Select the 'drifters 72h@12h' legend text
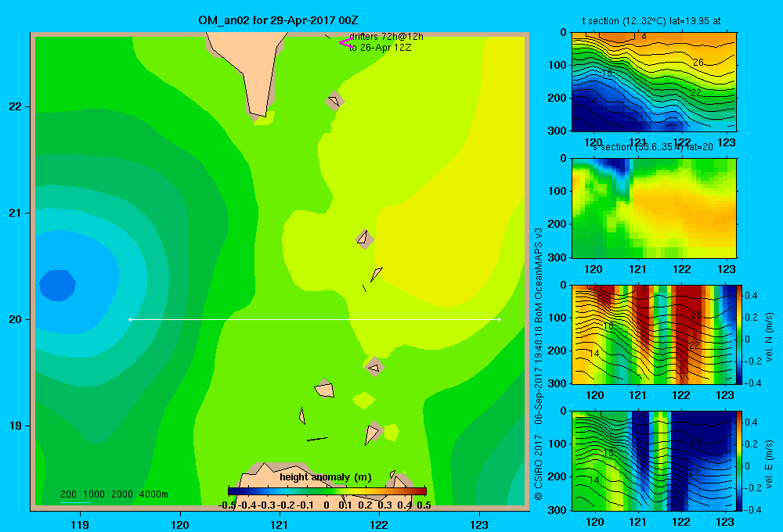The height and width of the screenshot is (532, 783). [386, 37]
